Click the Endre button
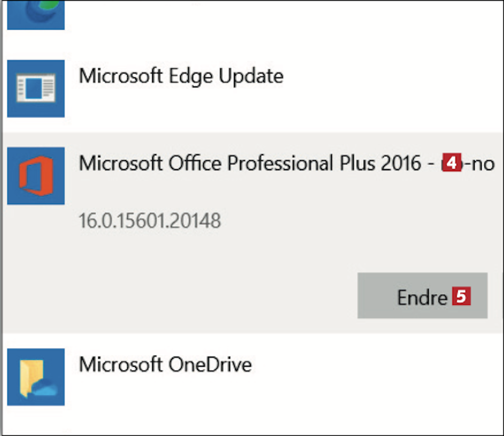The width and height of the screenshot is (504, 436). [x=422, y=295]
